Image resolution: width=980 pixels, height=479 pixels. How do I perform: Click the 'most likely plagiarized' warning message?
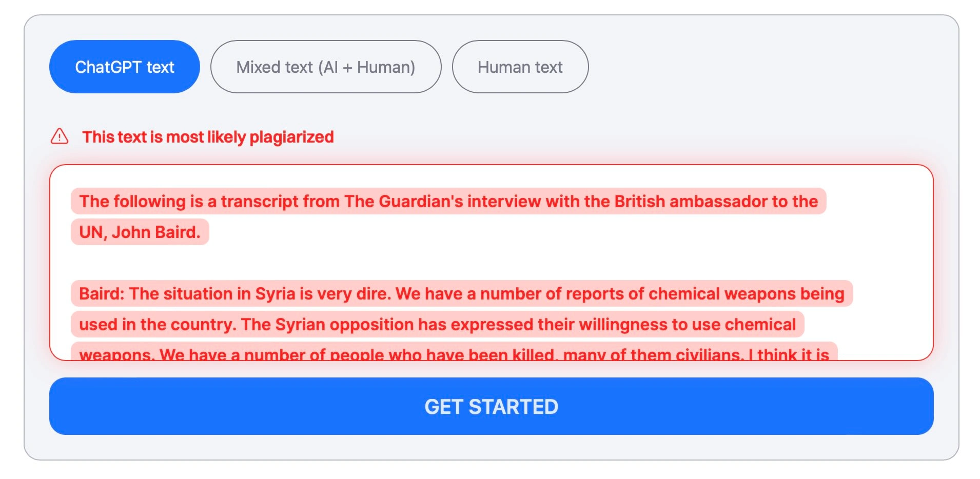(x=208, y=137)
